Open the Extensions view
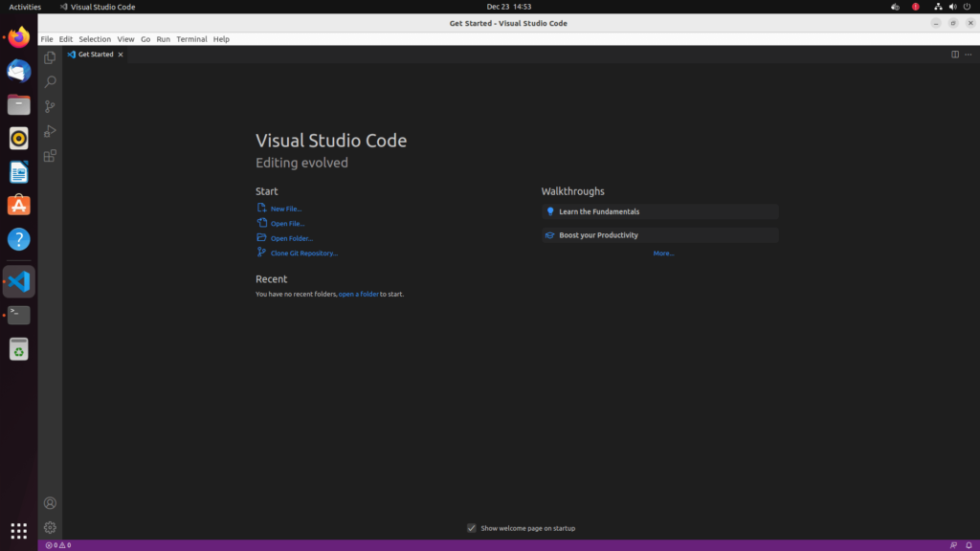 coord(49,155)
